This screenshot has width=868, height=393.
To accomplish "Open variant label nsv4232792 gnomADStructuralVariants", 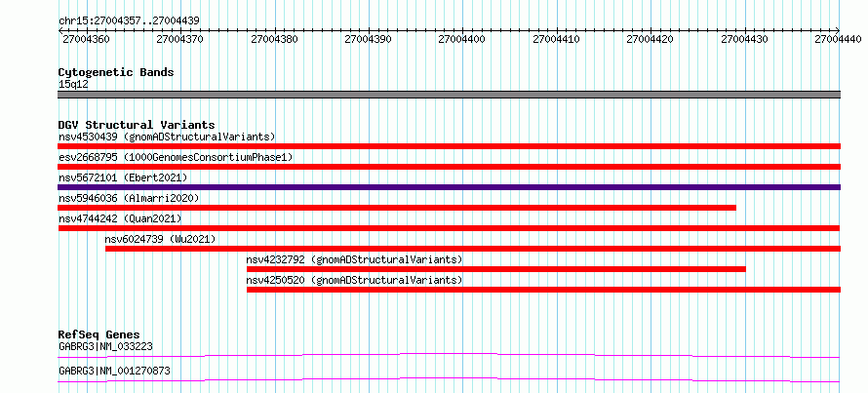I will point(354,259).
